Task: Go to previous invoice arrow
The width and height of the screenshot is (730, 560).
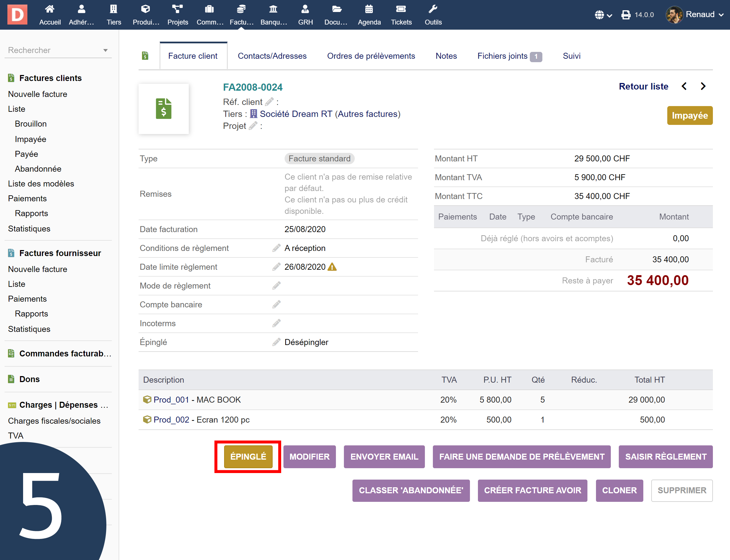Action: [x=684, y=86]
